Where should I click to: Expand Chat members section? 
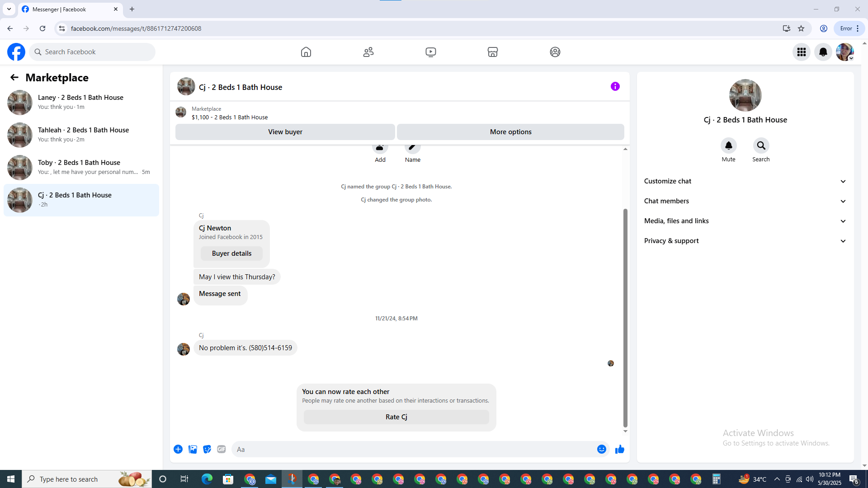pos(745,201)
